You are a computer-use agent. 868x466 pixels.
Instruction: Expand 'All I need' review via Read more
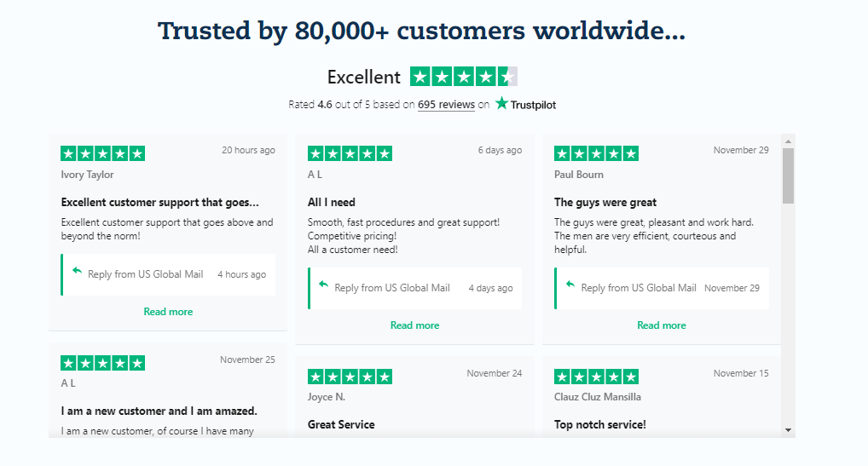414,325
